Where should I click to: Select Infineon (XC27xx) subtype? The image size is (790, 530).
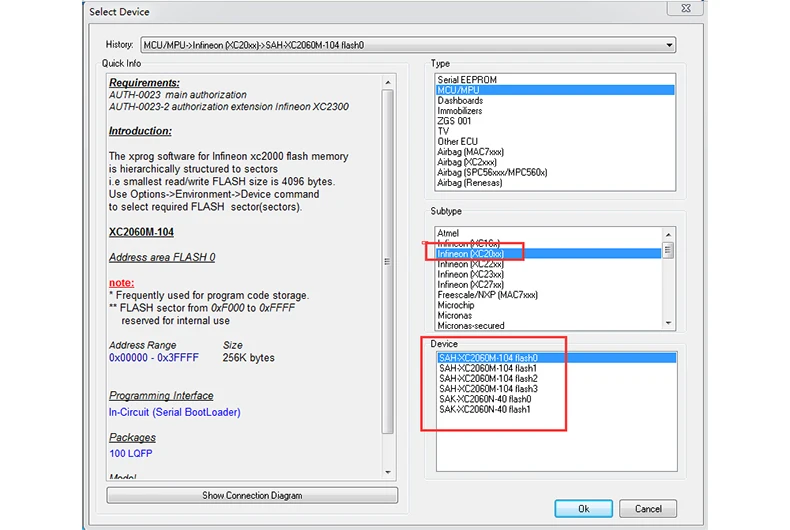click(548, 285)
